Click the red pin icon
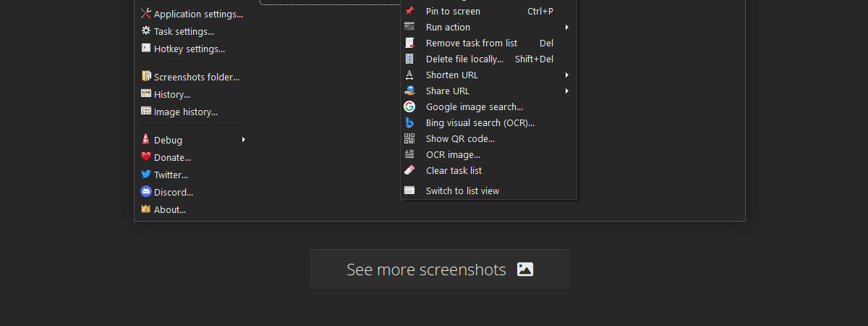The width and height of the screenshot is (868, 326). [x=409, y=11]
